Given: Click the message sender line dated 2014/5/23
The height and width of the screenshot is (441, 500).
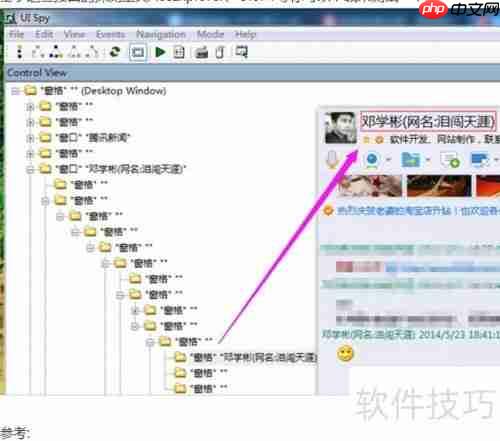Looking at the screenshot, I should pos(411,334).
